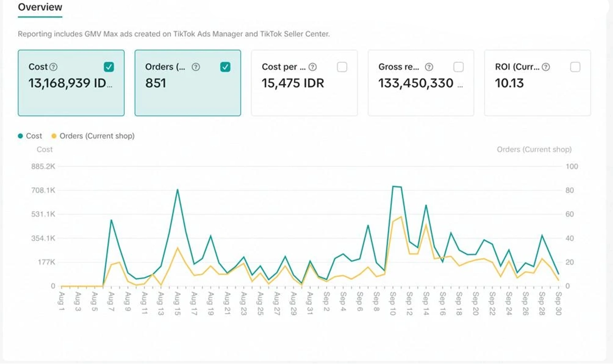The height and width of the screenshot is (364, 613).
Task: Uncheck the Orders metric checkbox
Action: click(225, 67)
